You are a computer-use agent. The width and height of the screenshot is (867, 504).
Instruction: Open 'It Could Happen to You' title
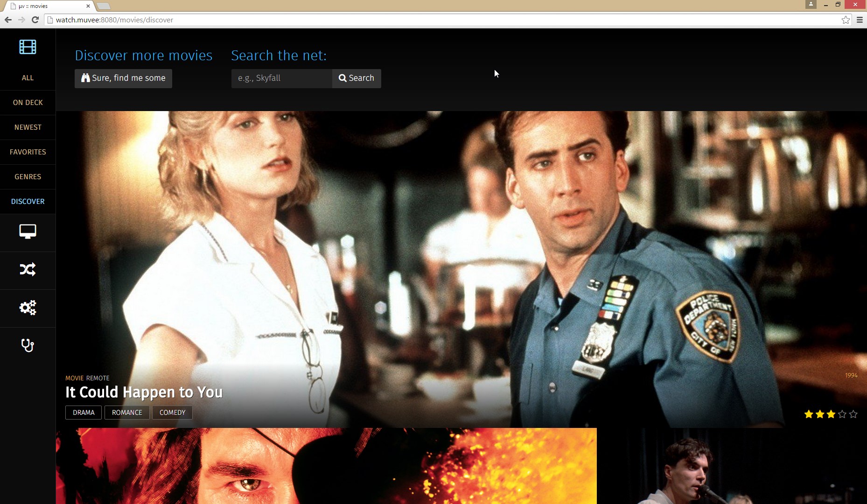[x=144, y=392]
